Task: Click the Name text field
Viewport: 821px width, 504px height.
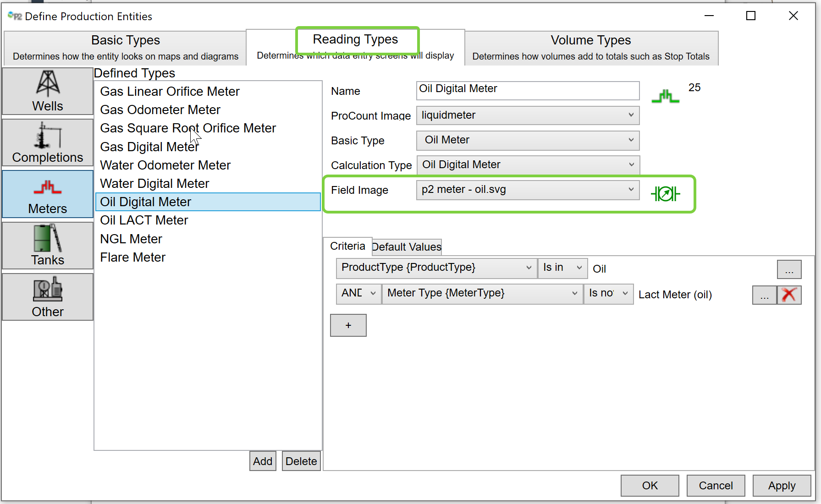Action: click(527, 90)
